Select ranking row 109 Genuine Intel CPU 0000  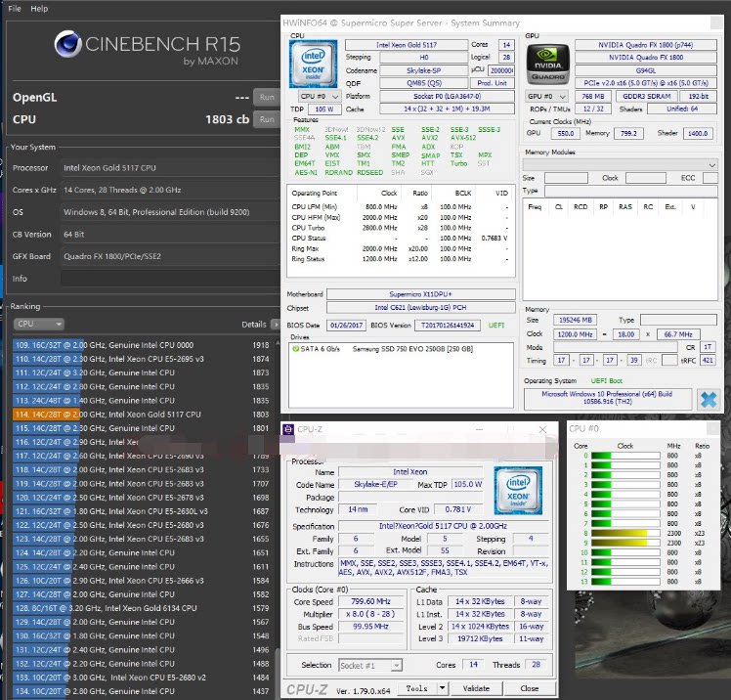(141, 345)
